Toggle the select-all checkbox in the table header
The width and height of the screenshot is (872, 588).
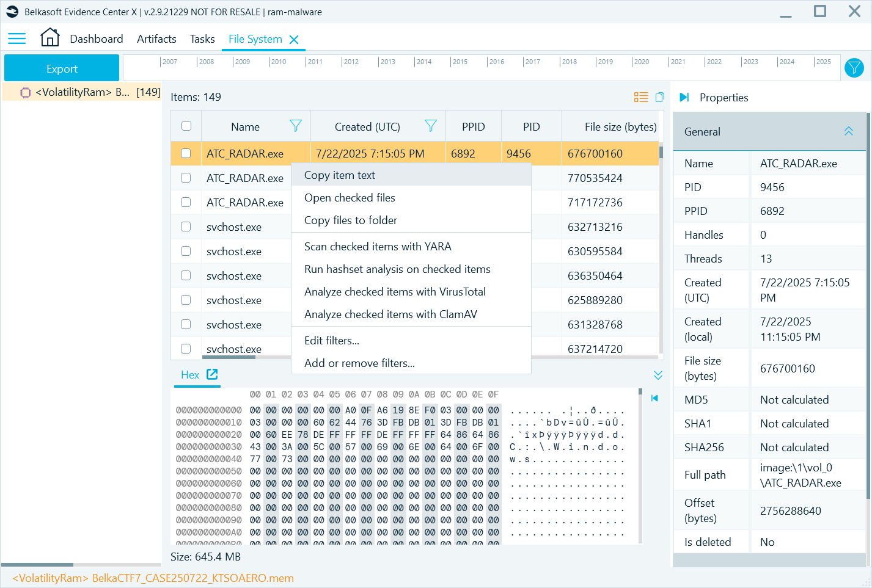point(186,125)
